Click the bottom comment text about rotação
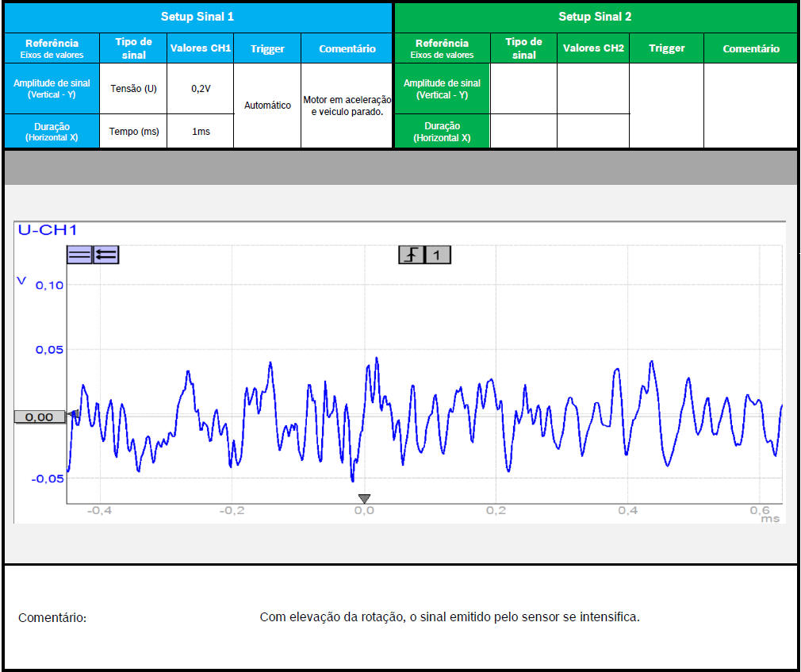Screen dimensions: 801x672 tap(450, 616)
